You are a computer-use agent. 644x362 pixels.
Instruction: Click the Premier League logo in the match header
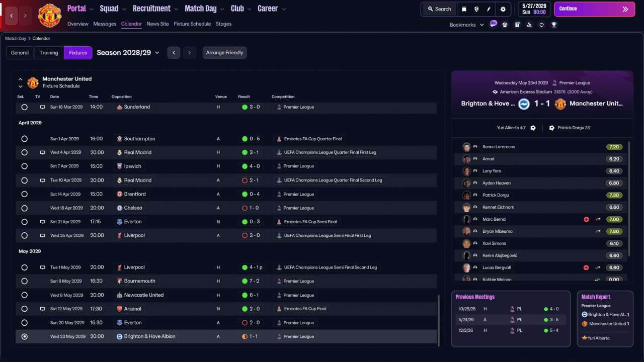[554, 83]
